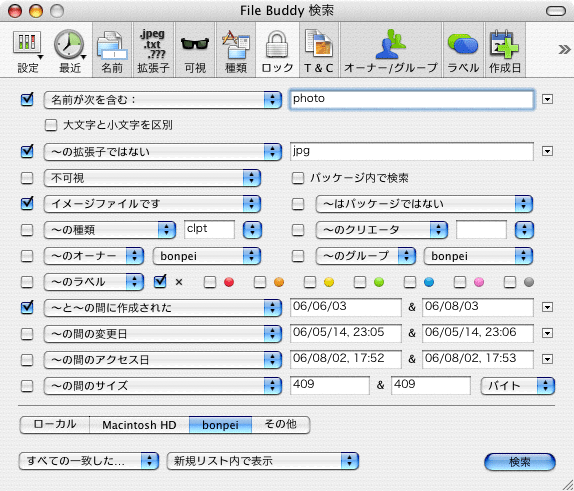
Task: Toggle the 可視 sunglasses visibility icon
Action: (195, 50)
